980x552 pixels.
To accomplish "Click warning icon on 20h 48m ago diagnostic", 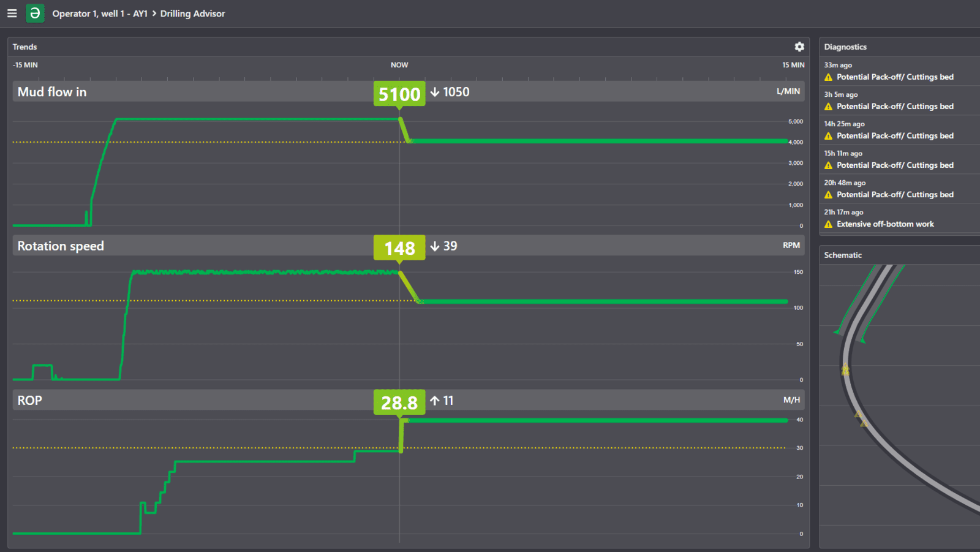I will 829,195.
